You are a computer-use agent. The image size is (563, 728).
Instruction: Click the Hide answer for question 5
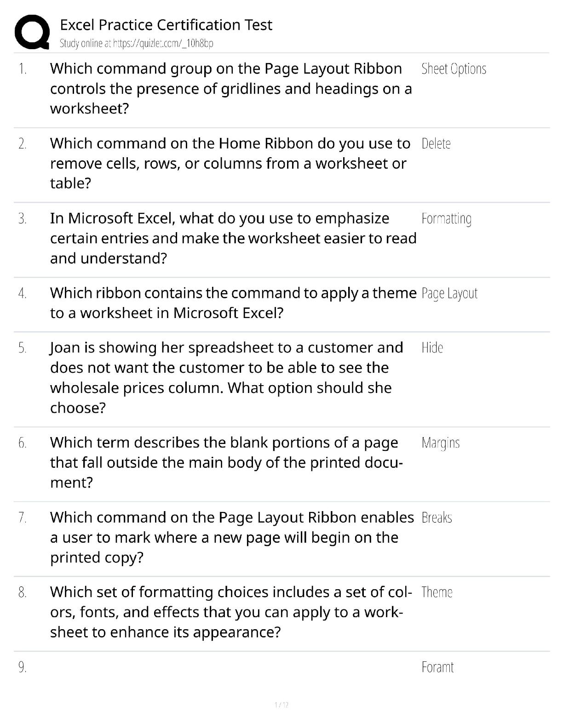[x=432, y=348]
